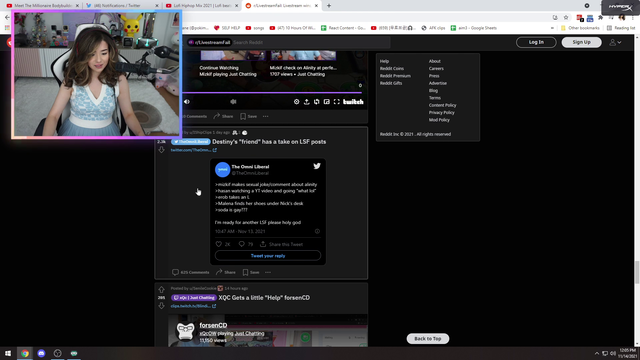Click the clip loop icon in the Twitch player

(x=317, y=102)
